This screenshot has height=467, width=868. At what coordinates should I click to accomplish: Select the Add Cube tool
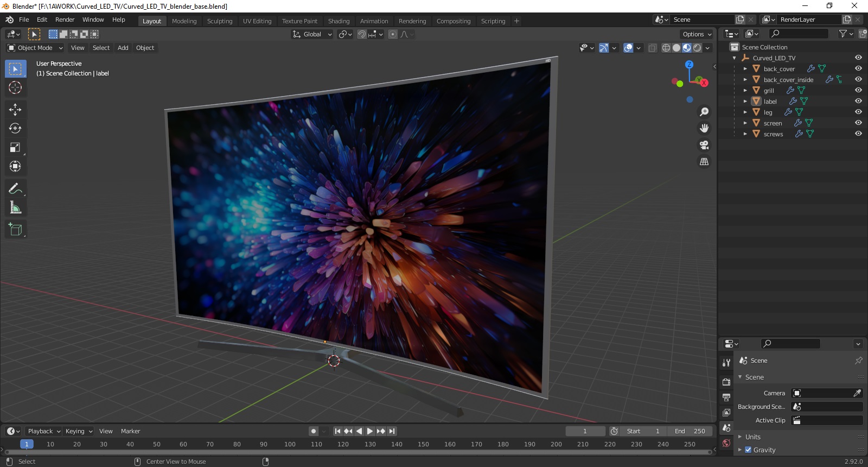pyautogui.click(x=15, y=229)
